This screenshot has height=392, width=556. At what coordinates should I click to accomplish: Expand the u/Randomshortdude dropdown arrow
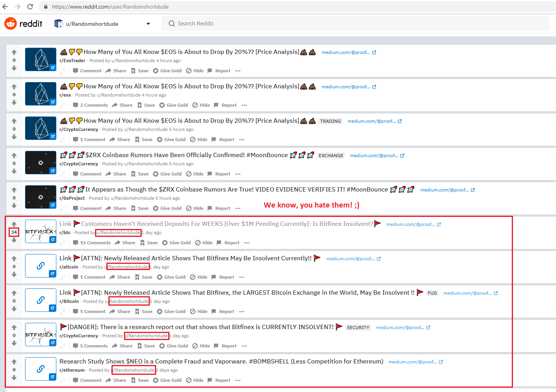148,24
